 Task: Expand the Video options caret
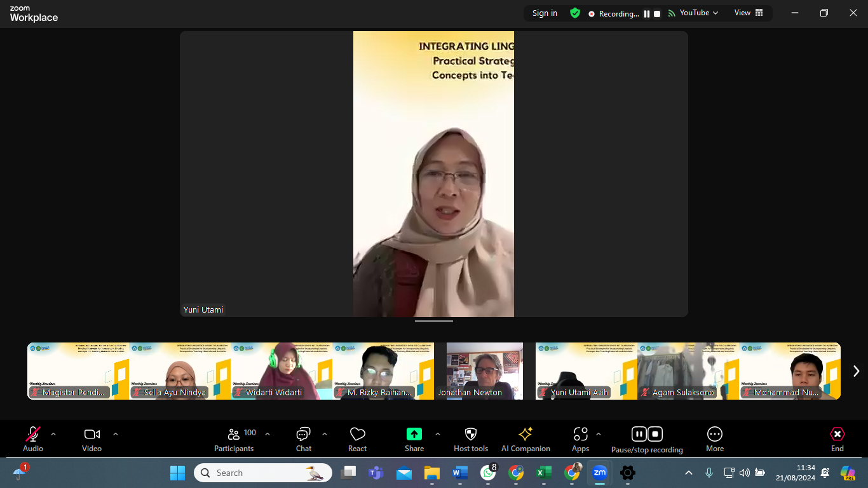tap(116, 434)
